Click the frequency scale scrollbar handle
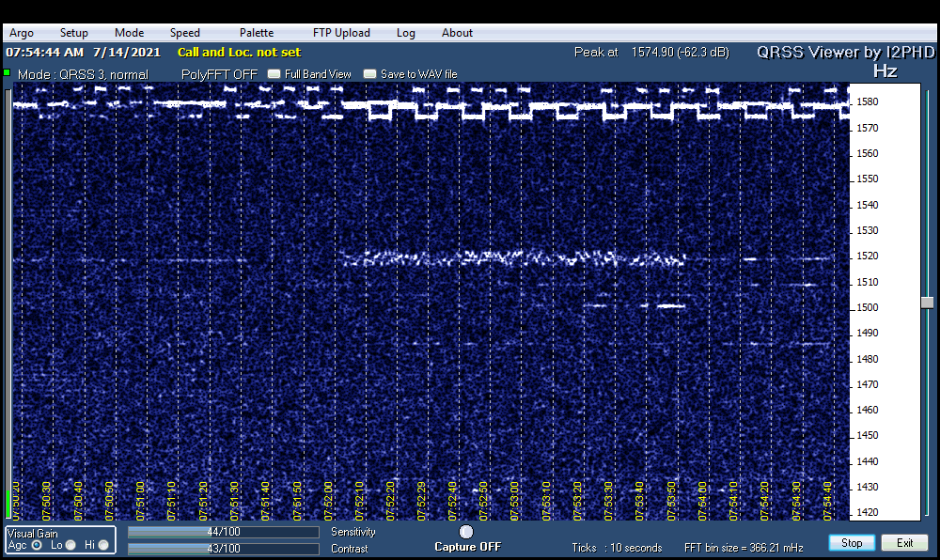The image size is (940, 560). point(927,303)
